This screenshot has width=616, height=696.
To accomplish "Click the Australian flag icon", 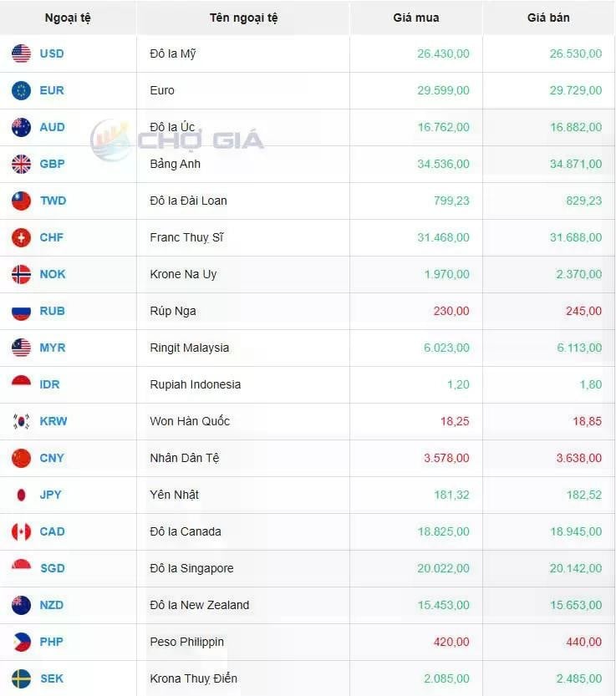I will click(22, 127).
